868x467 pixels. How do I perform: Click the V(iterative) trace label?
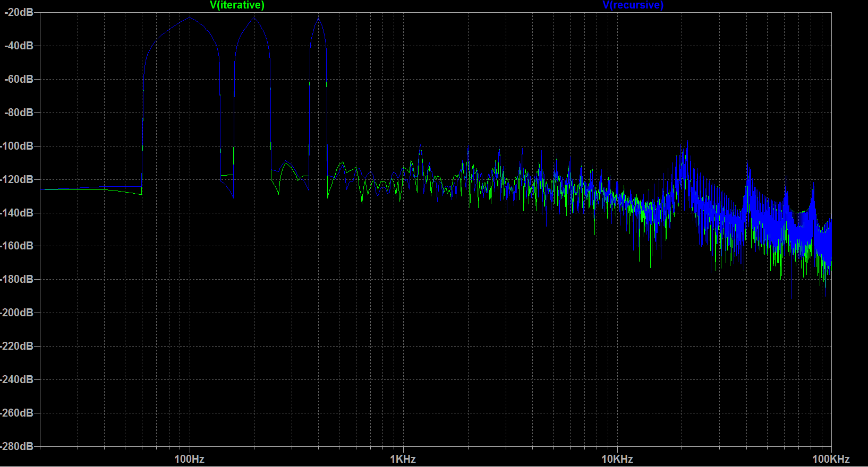pyautogui.click(x=237, y=5)
